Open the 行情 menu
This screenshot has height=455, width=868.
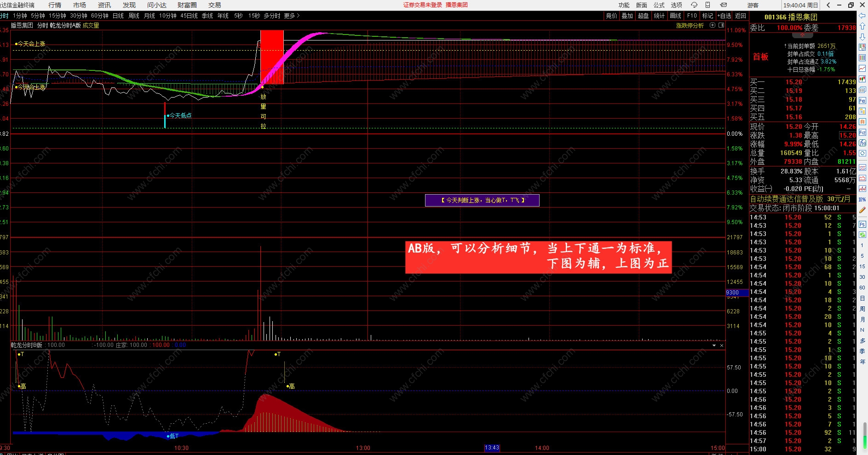click(x=55, y=5)
